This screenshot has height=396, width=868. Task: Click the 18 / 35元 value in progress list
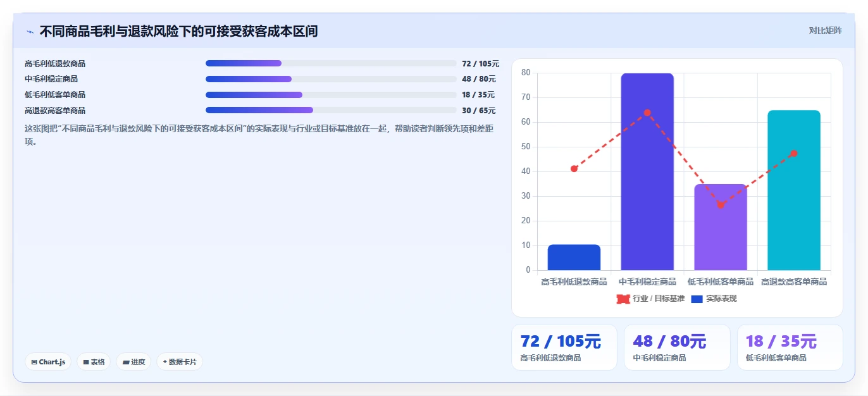[478, 95]
